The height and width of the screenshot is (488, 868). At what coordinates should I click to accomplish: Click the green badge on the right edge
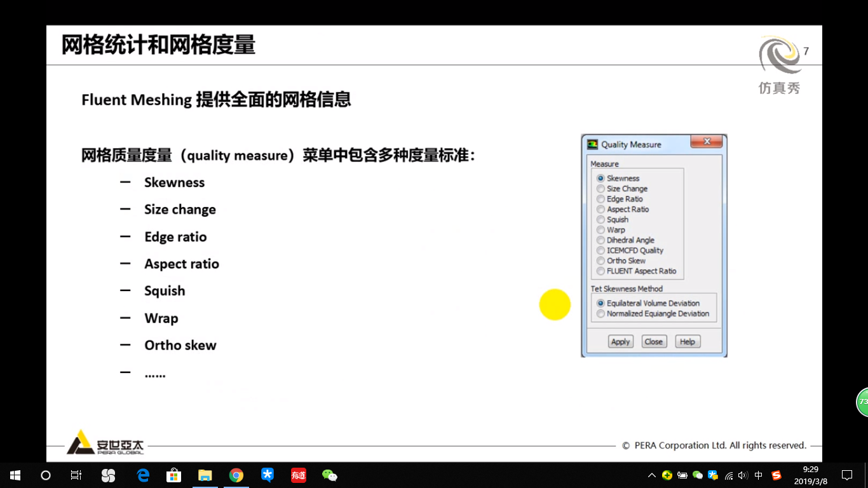tap(863, 402)
